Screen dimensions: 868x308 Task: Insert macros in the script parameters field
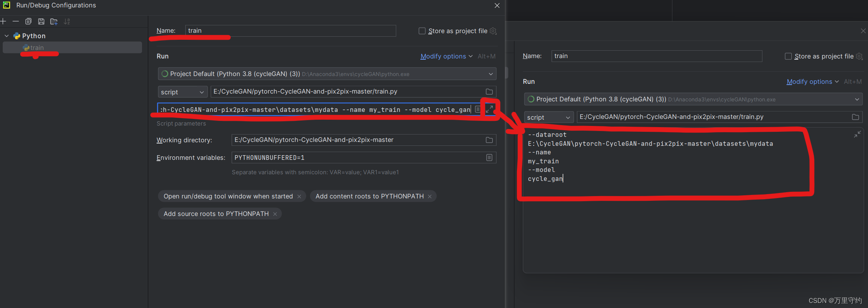pyautogui.click(x=478, y=110)
